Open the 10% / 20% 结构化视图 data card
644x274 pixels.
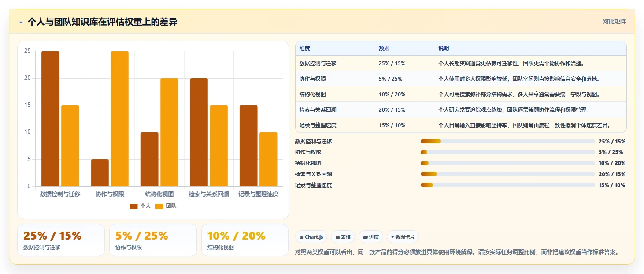(245, 240)
